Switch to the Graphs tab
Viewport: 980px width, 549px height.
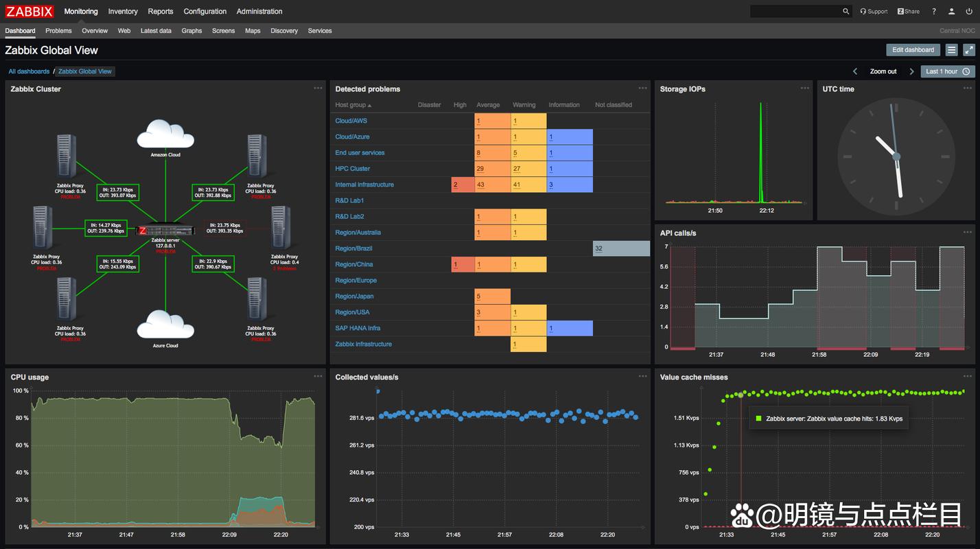(191, 31)
